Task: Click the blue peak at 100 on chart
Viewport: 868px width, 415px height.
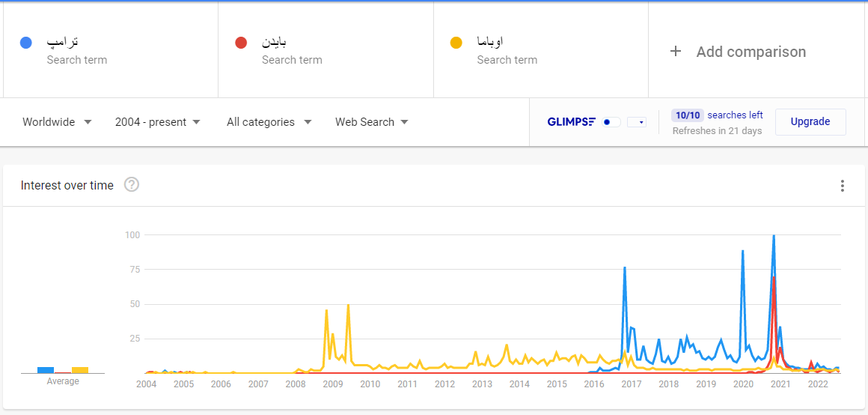Action: point(774,236)
